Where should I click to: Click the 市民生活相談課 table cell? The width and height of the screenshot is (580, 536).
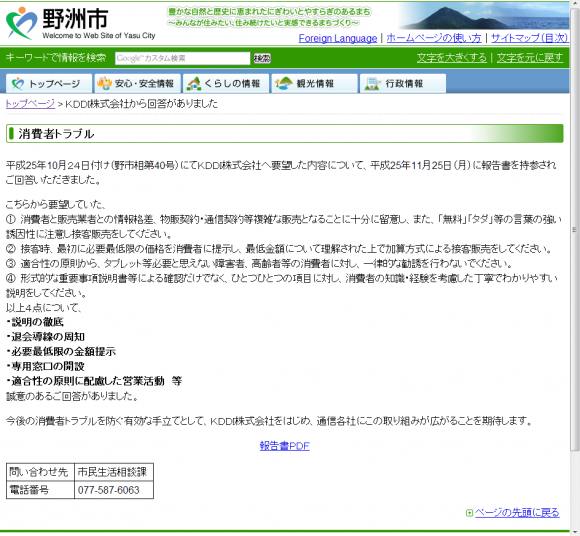point(114,472)
